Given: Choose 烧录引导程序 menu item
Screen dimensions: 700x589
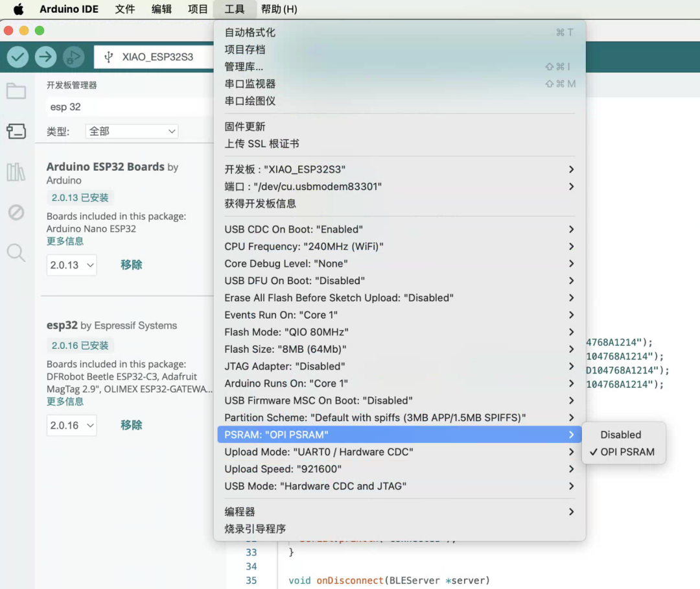Looking at the screenshot, I should [x=399, y=529].
